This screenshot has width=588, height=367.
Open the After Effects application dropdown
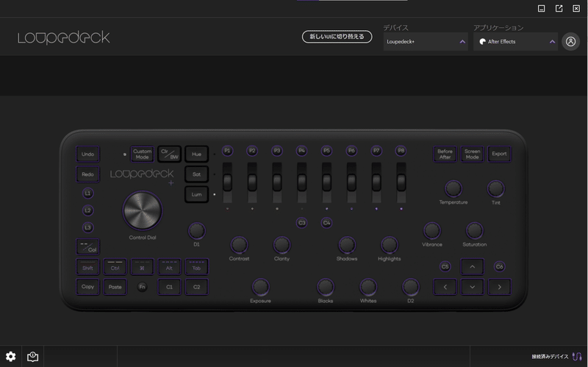516,42
